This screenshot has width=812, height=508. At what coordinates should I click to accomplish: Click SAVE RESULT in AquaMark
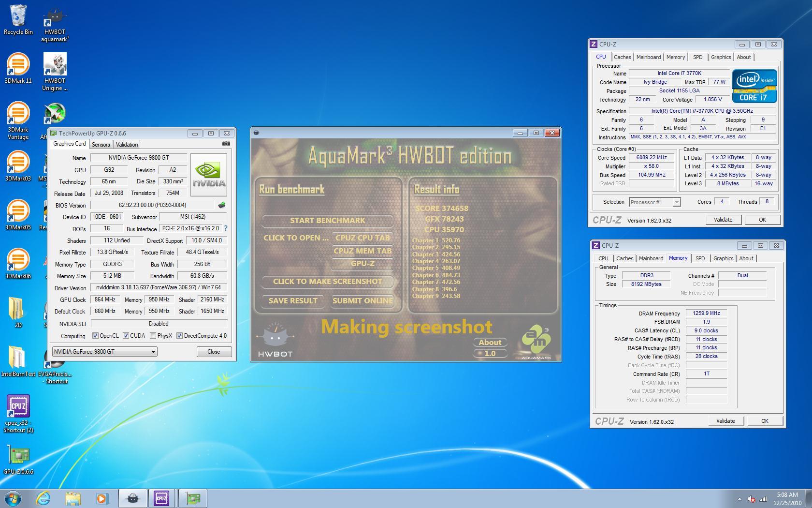pos(293,301)
